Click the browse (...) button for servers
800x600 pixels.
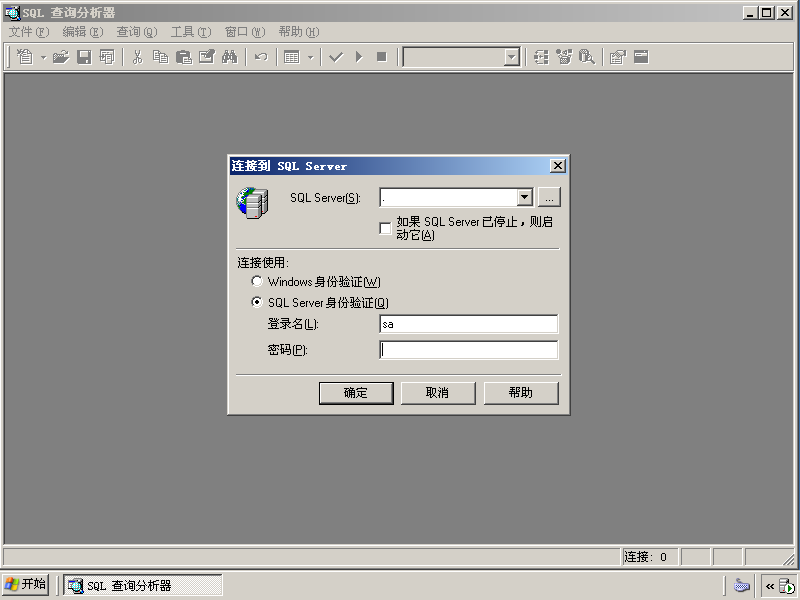click(x=549, y=197)
